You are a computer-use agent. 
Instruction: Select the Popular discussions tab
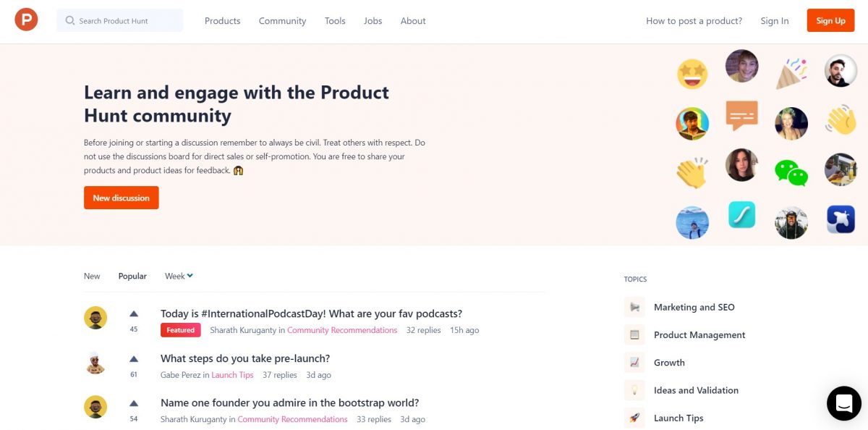point(132,276)
